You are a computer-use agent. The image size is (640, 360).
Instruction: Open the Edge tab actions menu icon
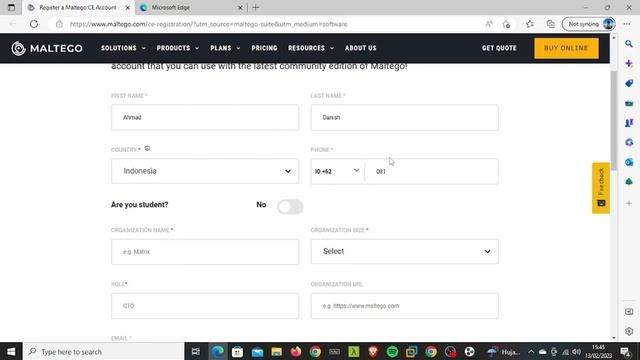click(x=11, y=7)
